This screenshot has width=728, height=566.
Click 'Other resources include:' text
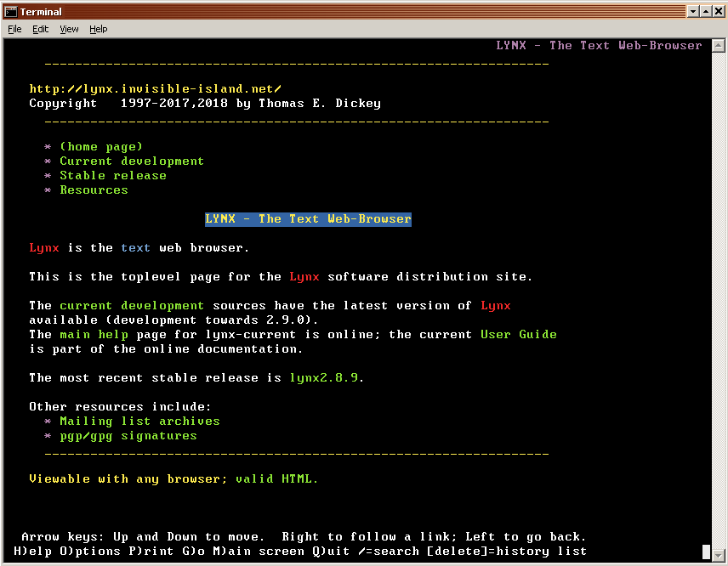(120, 407)
